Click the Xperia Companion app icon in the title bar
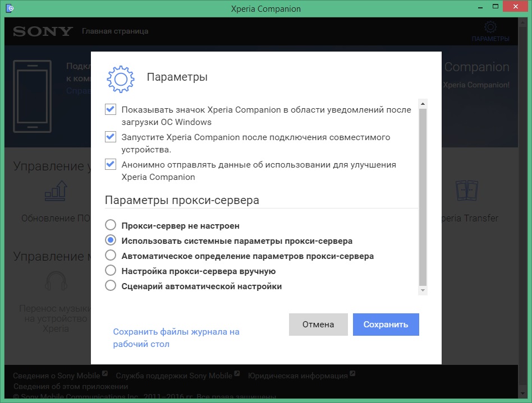 coord(10,8)
